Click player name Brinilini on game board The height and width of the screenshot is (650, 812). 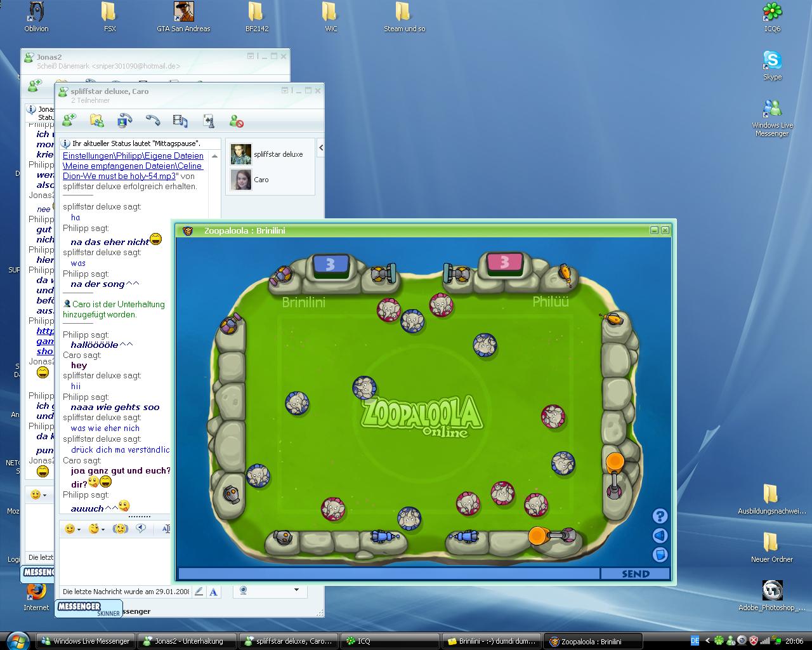[x=303, y=302]
